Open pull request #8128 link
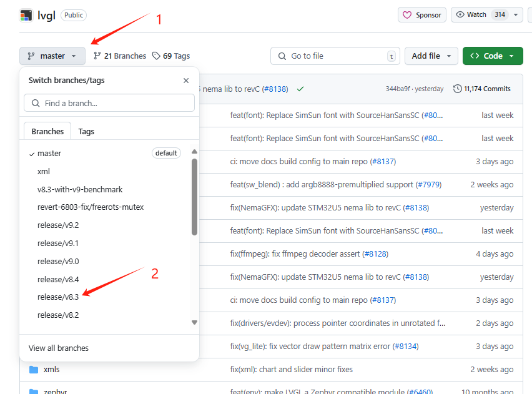Viewport: 532px width, 394px height. pos(375,254)
